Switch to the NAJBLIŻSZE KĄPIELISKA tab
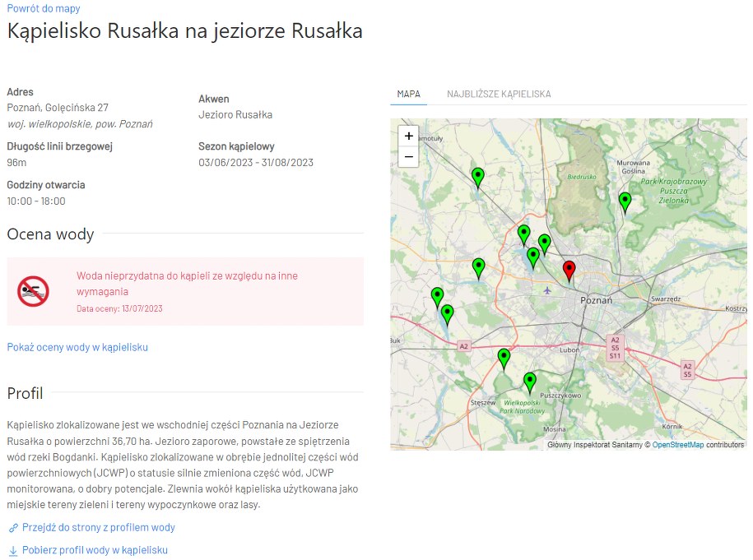 pos(498,94)
